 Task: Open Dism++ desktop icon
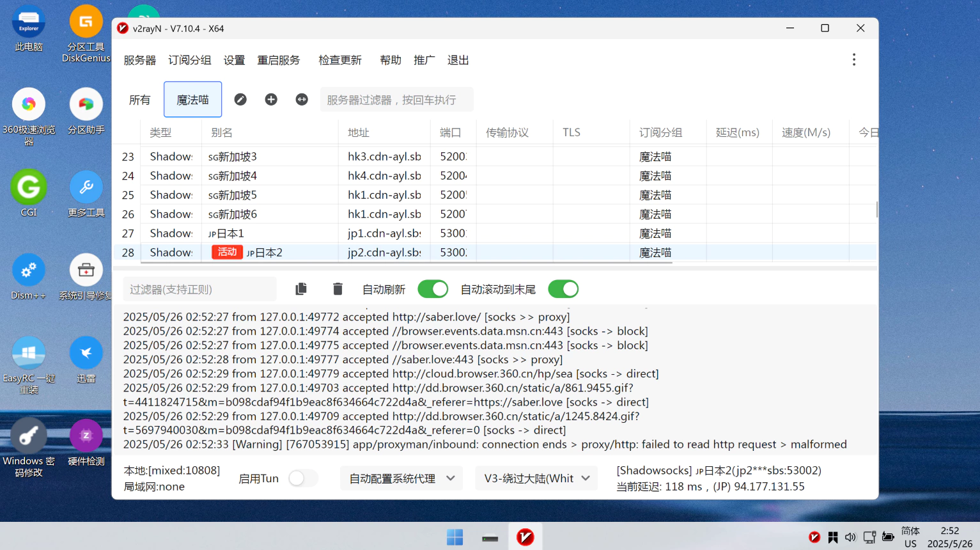29,277
